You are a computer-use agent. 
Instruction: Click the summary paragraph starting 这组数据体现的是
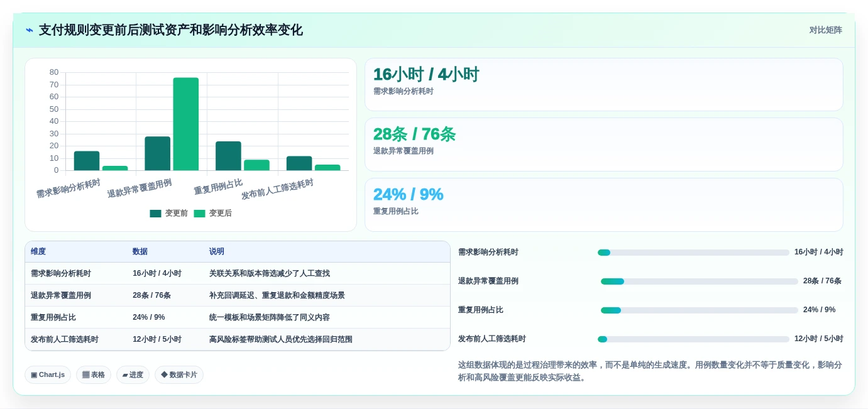click(651, 371)
